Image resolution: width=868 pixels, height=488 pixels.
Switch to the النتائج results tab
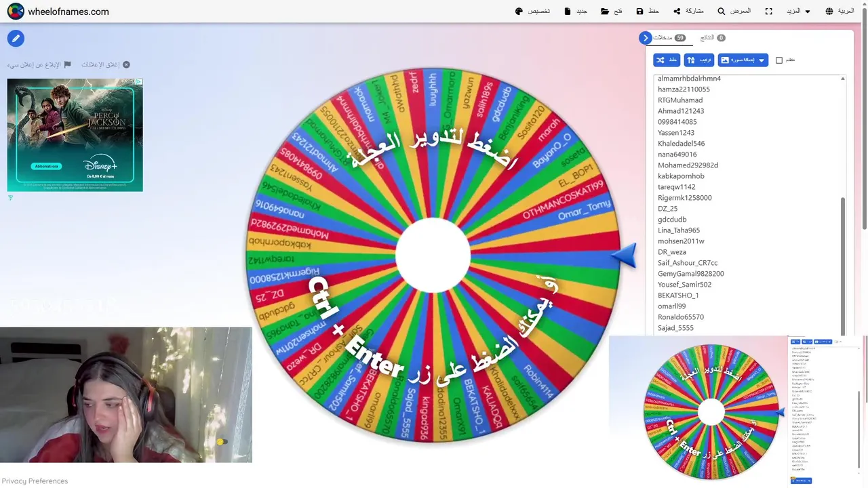point(712,38)
